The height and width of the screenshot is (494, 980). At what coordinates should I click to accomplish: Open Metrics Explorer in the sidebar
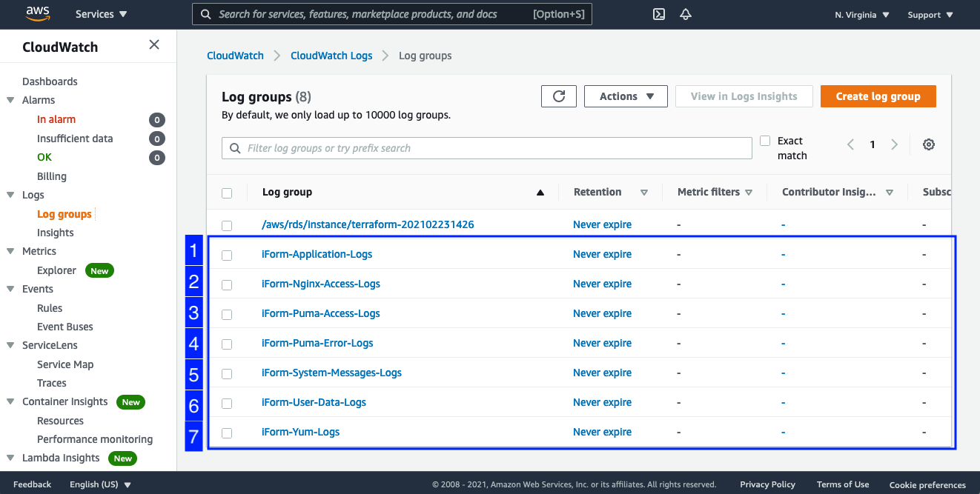click(56, 270)
